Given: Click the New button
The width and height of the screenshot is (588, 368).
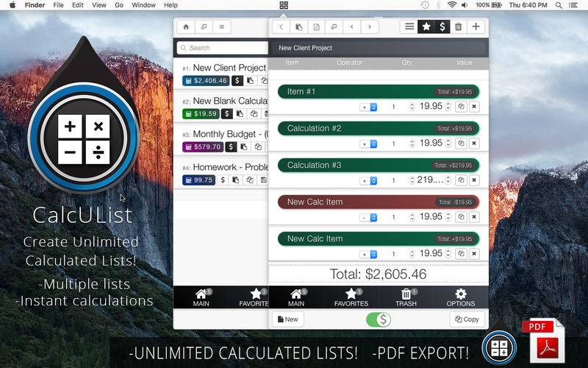Looking at the screenshot, I should pos(287,319).
